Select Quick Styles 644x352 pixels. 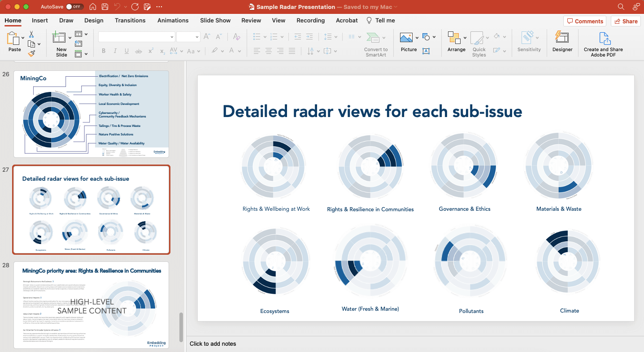[479, 43]
